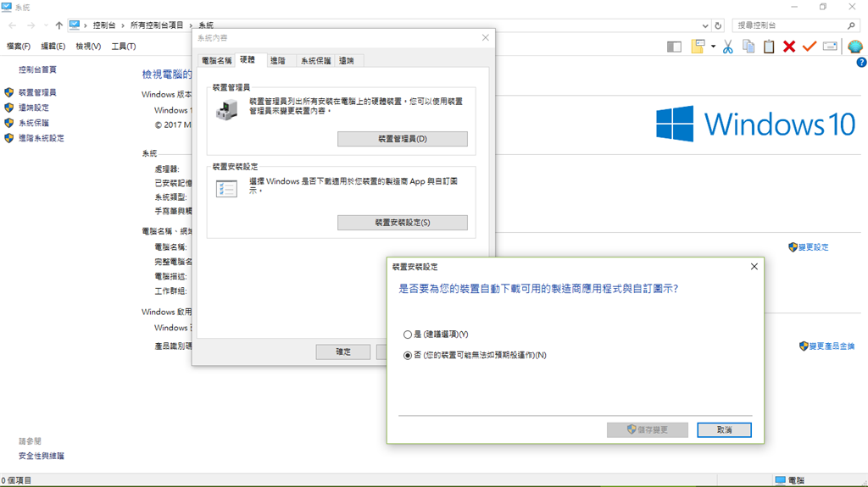The height and width of the screenshot is (487, 868).
Task: Click the 電腦 computer icon in status bar
Action: [x=781, y=480]
